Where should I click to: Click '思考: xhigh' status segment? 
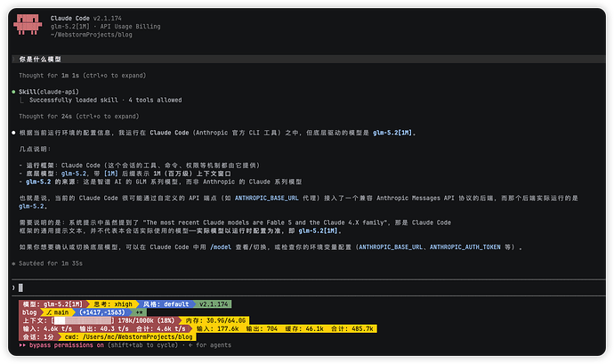pyautogui.click(x=113, y=304)
